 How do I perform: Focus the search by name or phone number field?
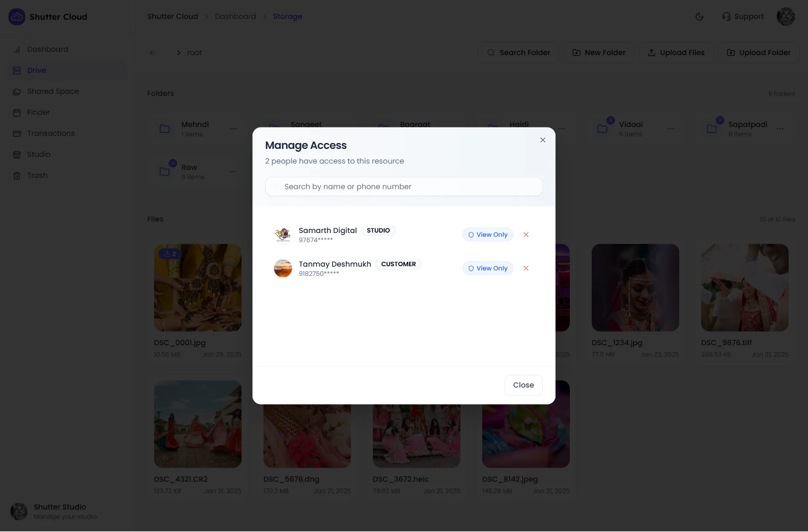coord(404,186)
